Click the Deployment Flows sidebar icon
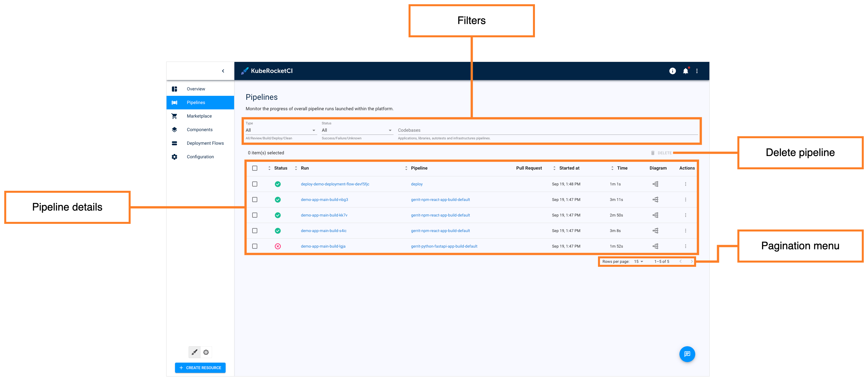 tap(175, 143)
